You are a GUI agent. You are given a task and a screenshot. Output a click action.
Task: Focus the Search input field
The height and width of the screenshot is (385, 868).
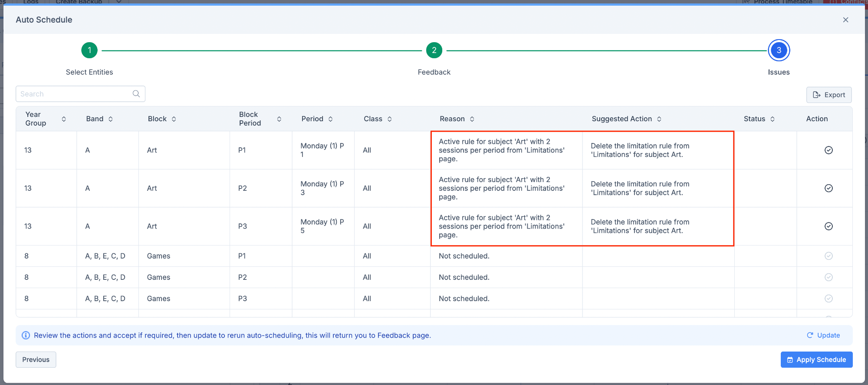74,94
